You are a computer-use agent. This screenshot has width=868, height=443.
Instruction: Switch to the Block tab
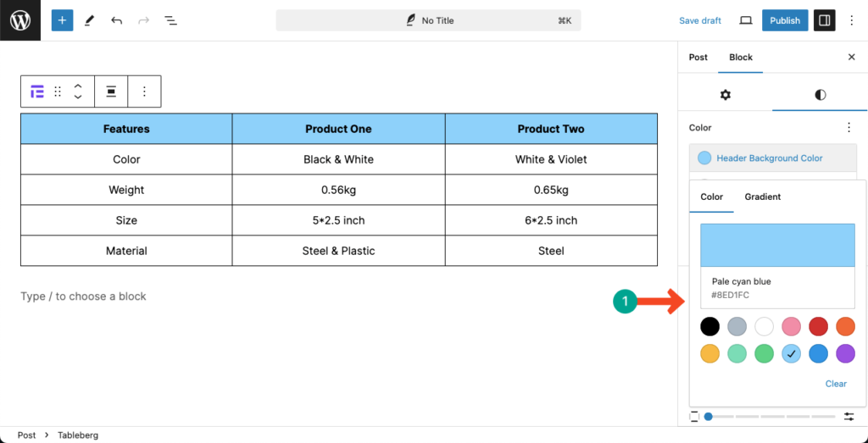(x=741, y=57)
